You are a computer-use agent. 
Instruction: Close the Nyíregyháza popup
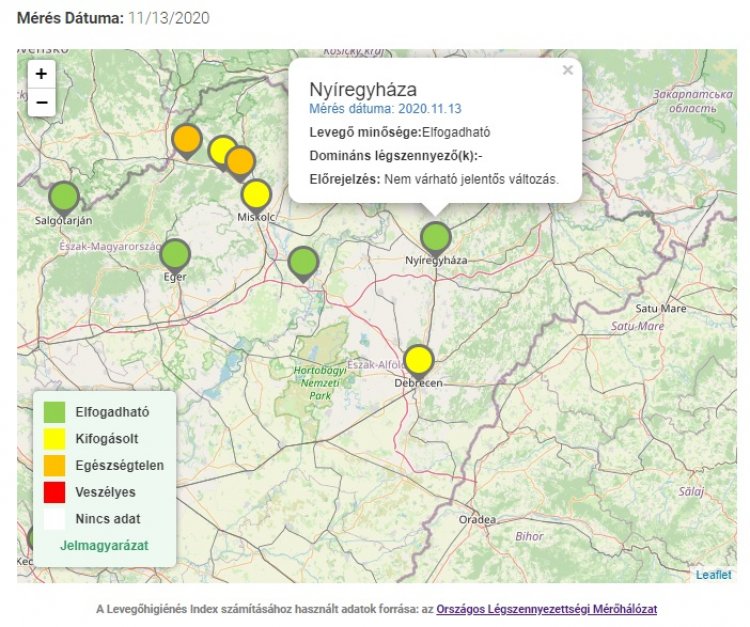coord(567,71)
